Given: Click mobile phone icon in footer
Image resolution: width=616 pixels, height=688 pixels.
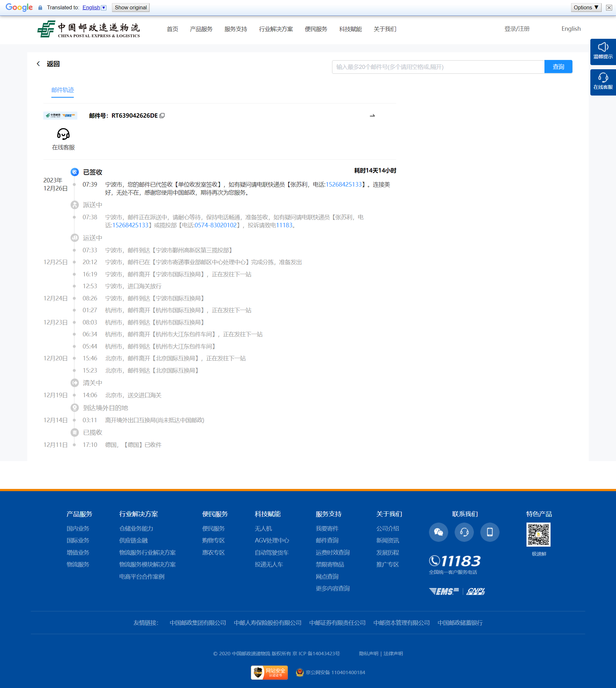Looking at the screenshot, I should point(489,532).
